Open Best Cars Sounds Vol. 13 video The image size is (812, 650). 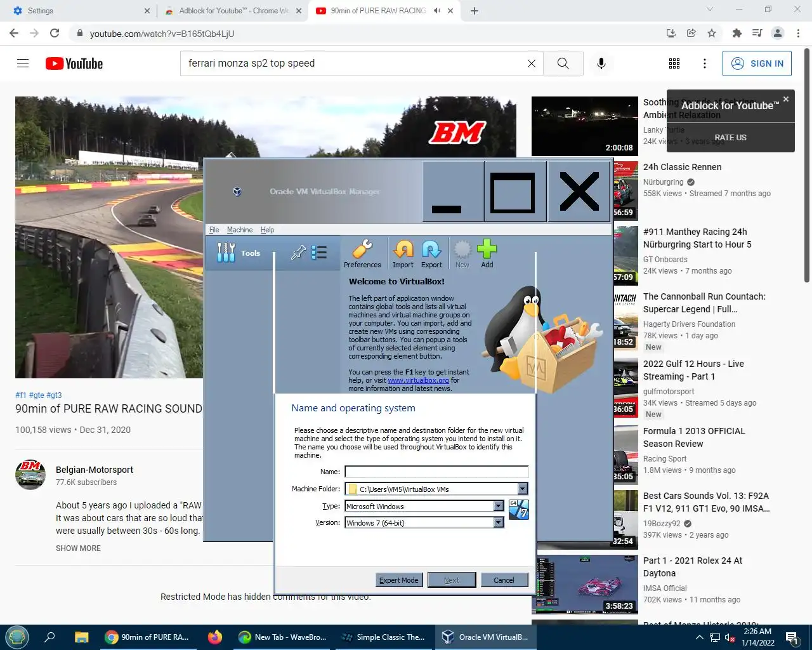pos(706,502)
